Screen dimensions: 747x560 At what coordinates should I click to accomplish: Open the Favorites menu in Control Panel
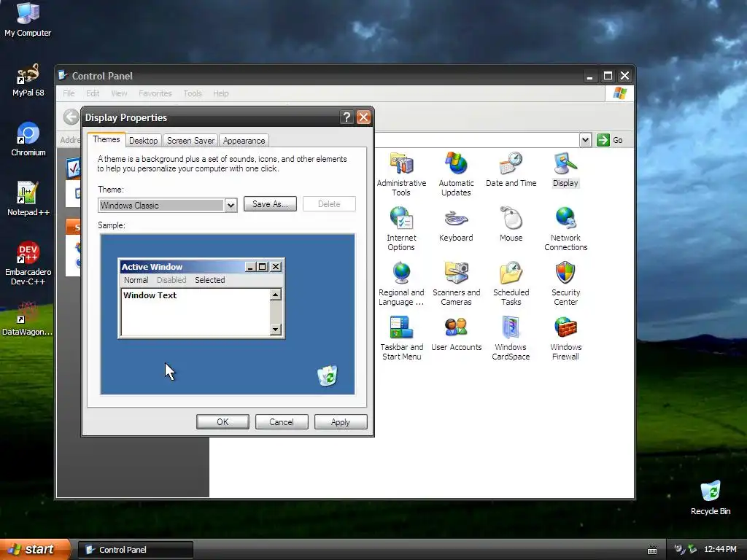[155, 93]
